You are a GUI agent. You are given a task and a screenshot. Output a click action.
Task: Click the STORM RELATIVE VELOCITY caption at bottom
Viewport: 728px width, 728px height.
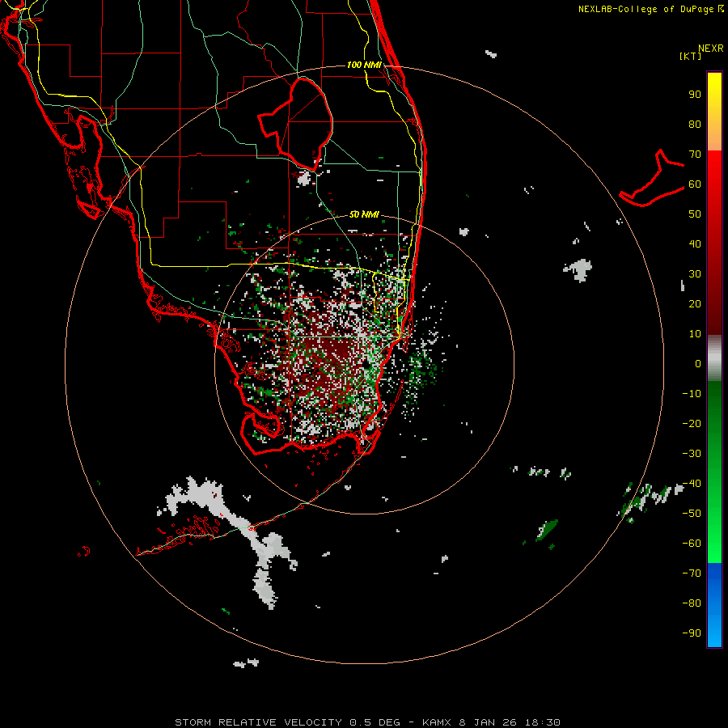click(x=368, y=722)
